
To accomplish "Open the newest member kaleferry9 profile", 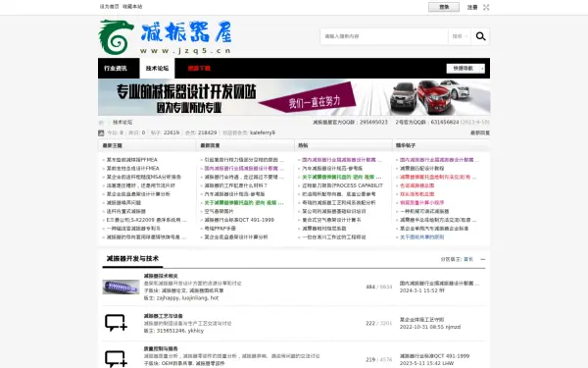I will tap(263, 132).
